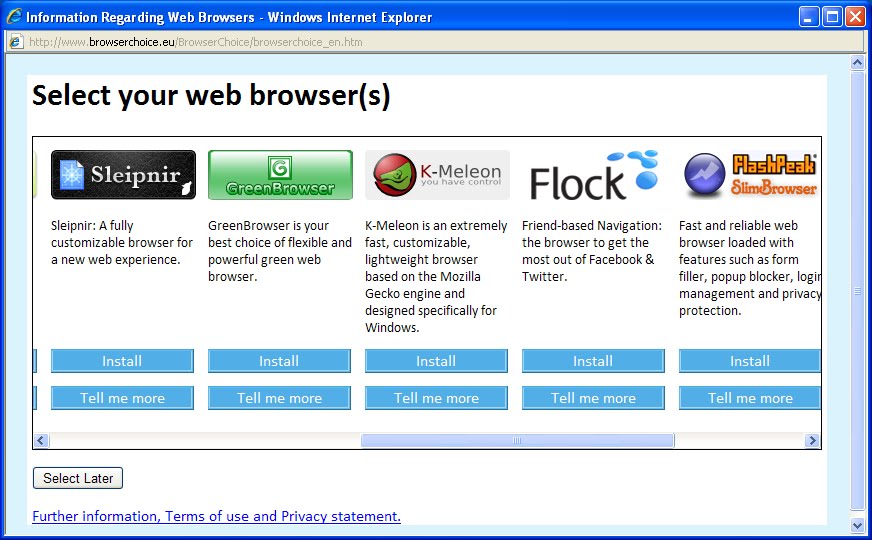Click the Select your web browser(s) heading

point(211,95)
